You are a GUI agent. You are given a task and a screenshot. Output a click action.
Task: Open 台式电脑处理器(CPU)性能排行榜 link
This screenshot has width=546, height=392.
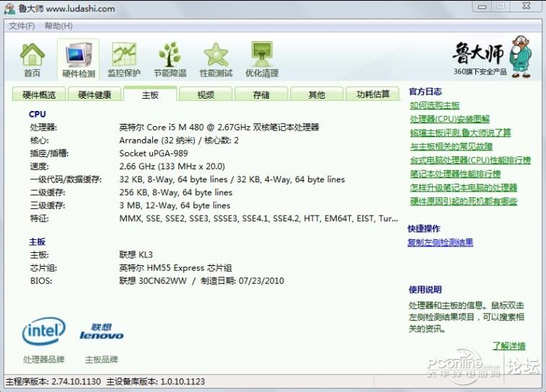(470, 160)
